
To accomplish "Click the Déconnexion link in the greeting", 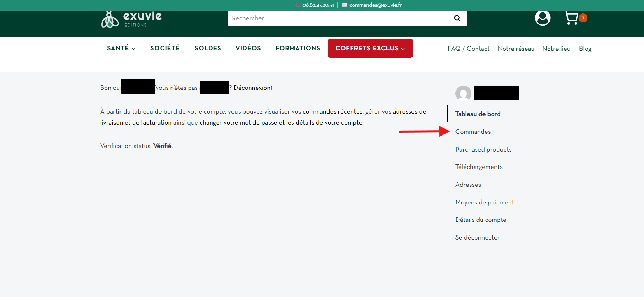I will point(252,88).
